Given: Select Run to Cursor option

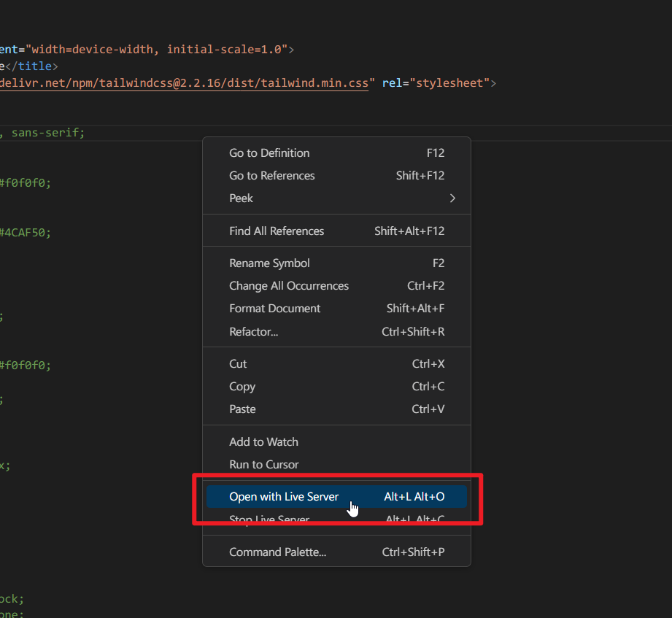Looking at the screenshot, I should pyautogui.click(x=263, y=465).
